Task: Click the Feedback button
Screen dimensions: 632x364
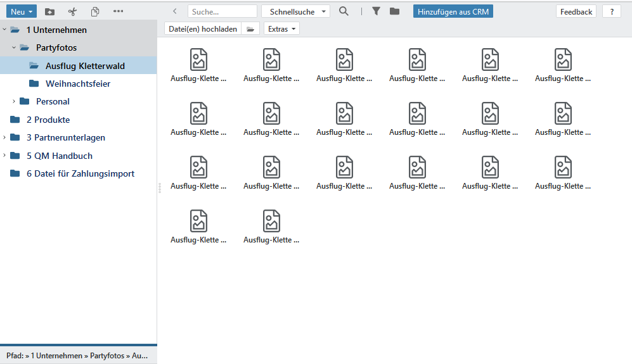Action: click(x=576, y=11)
